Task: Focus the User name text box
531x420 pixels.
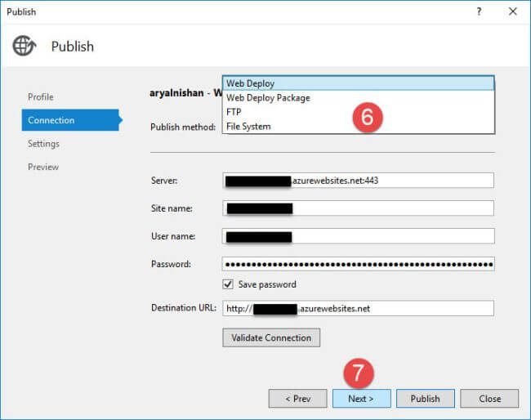Action: pos(359,236)
